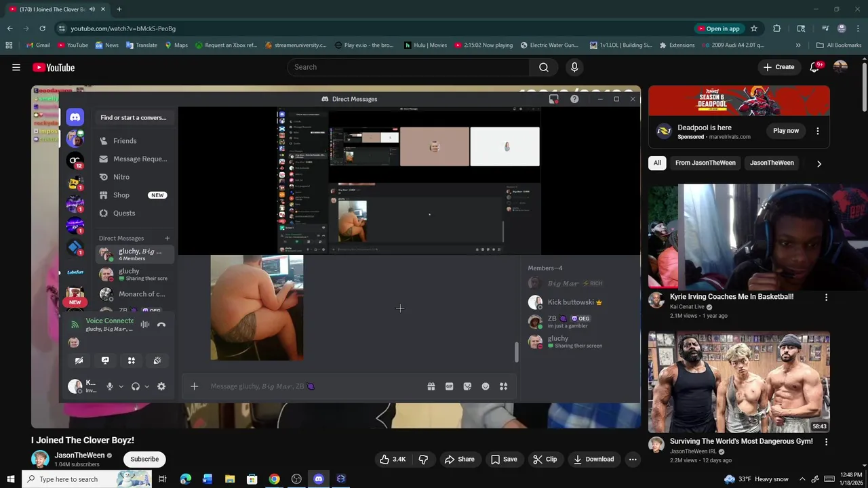Like the video showing 3.4K likes
This screenshot has width=868, height=488.
(x=393, y=459)
